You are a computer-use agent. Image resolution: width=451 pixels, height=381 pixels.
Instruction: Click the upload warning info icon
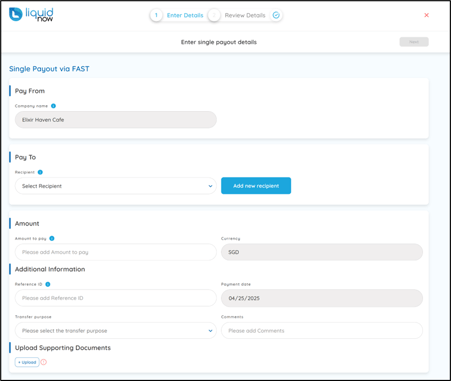(x=44, y=362)
